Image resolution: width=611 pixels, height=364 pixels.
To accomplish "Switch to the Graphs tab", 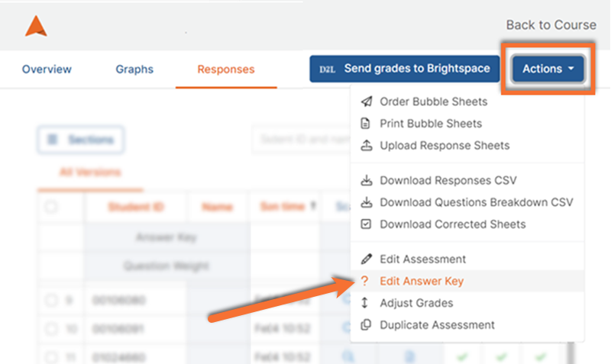I will click(134, 69).
